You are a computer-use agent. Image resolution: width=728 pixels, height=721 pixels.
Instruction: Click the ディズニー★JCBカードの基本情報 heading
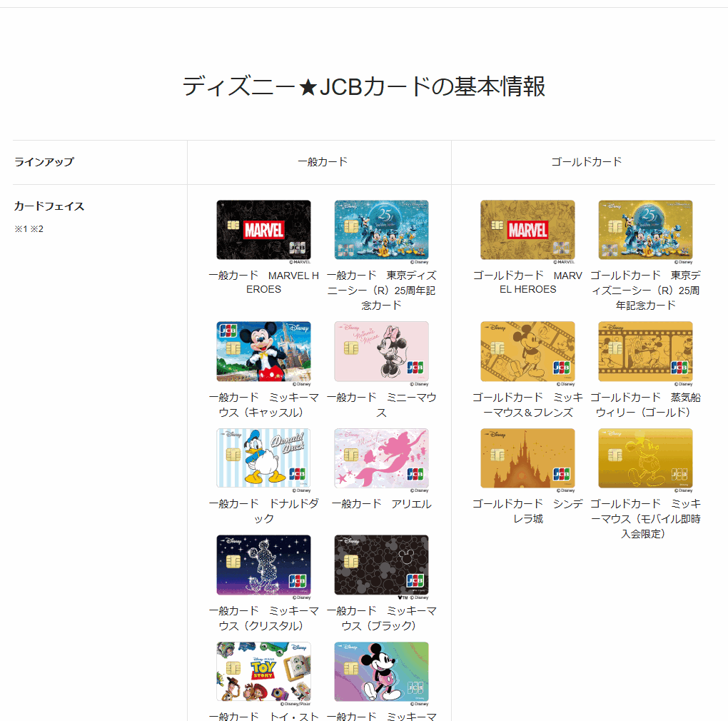pyautogui.click(x=363, y=86)
